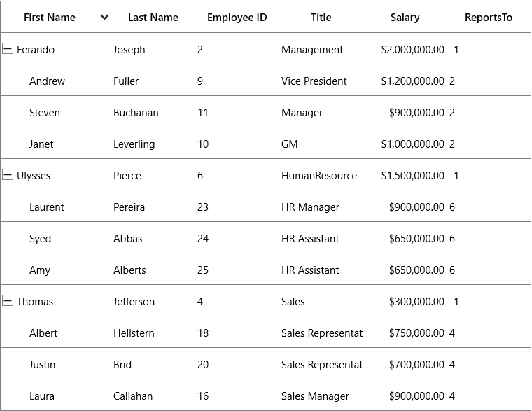Click the First Name sort arrow
The height and width of the screenshot is (411, 532).
pyautogui.click(x=105, y=17)
